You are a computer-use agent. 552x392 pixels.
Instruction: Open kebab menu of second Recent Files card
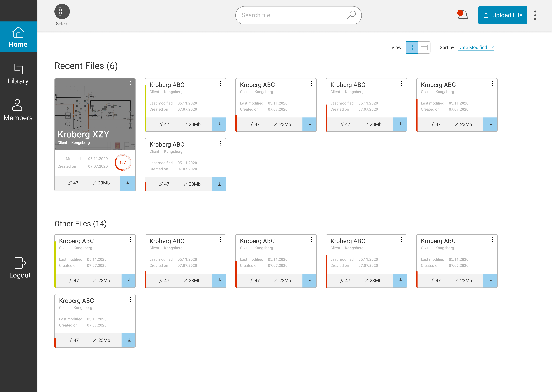click(x=221, y=84)
